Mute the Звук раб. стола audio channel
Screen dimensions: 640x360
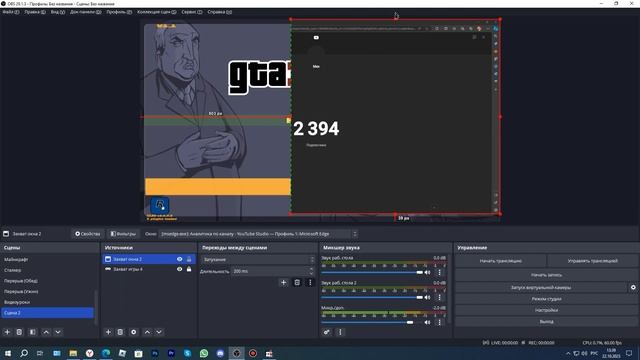(427, 272)
